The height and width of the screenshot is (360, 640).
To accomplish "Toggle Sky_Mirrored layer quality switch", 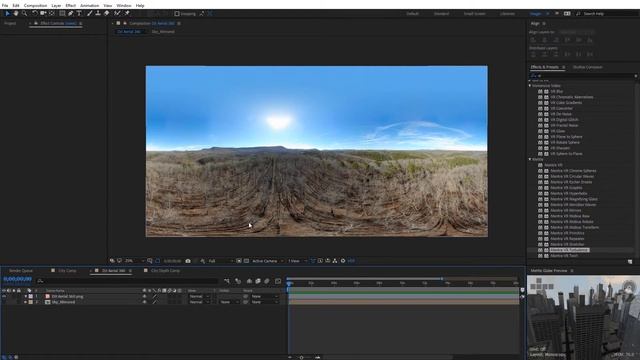I will (155, 302).
